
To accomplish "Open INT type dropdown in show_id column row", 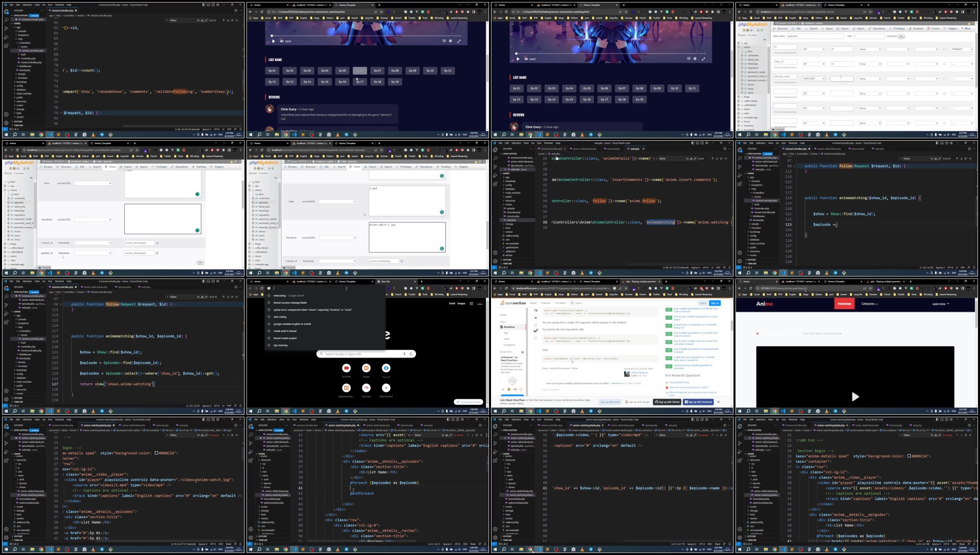I will click(814, 64).
